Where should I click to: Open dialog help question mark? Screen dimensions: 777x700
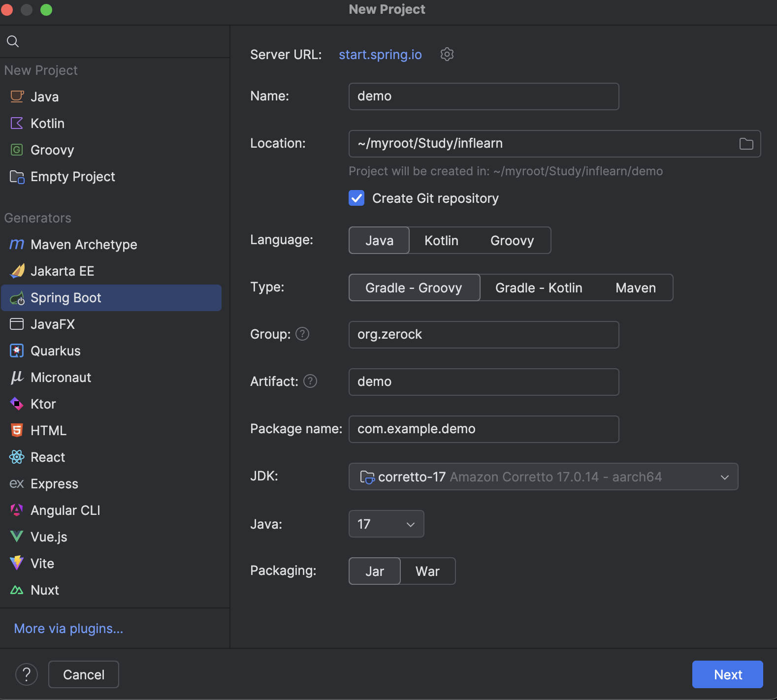pos(27,674)
